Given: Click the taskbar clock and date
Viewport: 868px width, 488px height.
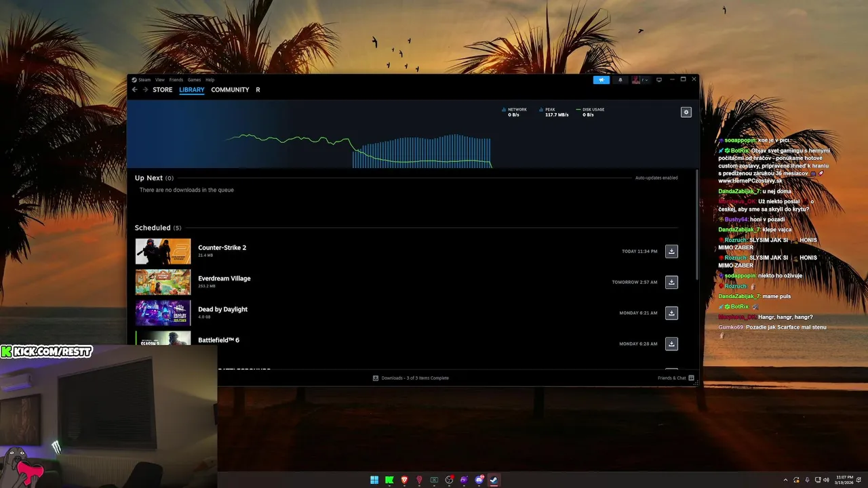Looking at the screenshot, I should [846, 480].
